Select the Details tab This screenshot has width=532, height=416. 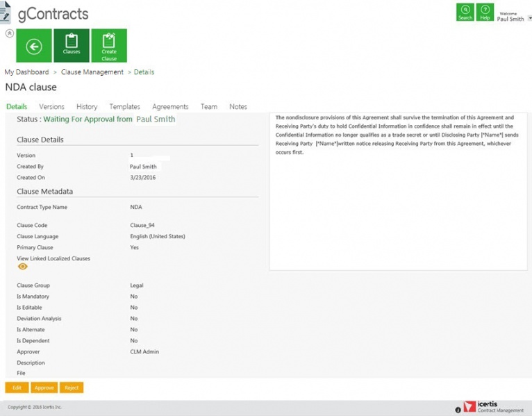tap(17, 106)
